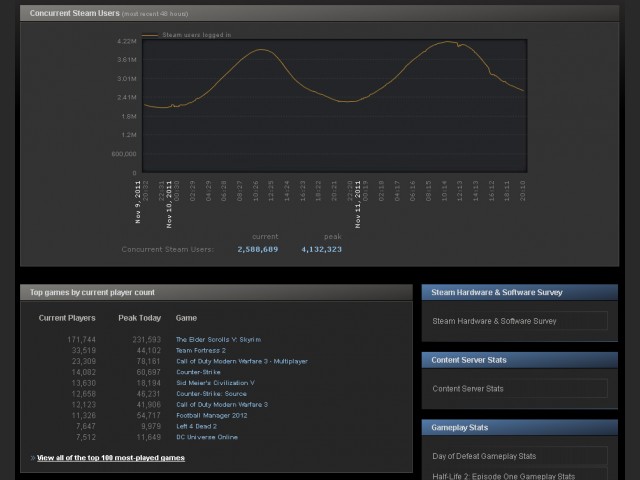Click the 4.22M y-axis label

(x=127, y=41)
